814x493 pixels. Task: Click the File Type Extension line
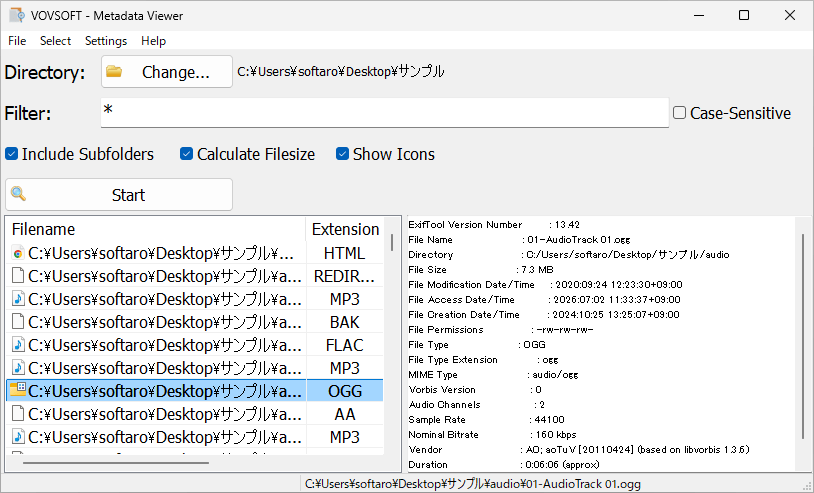(x=483, y=360)
